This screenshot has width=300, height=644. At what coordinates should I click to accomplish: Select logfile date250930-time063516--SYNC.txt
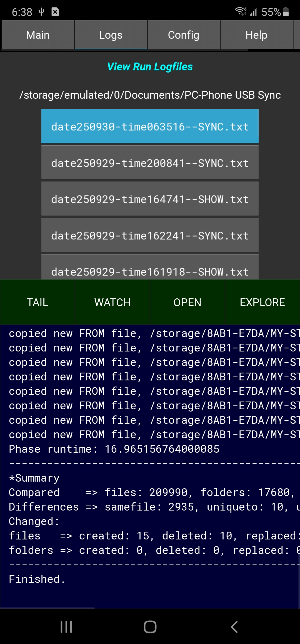pos(150,127)
